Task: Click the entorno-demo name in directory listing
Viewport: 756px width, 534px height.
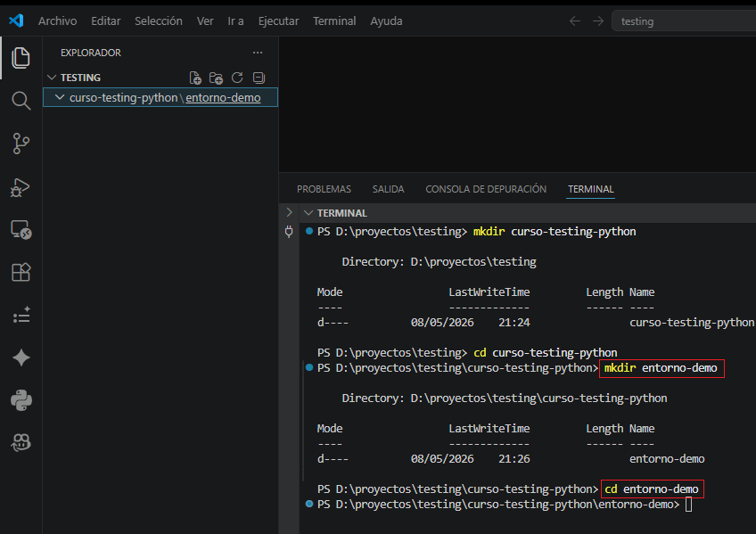Action: click(667, 459)
